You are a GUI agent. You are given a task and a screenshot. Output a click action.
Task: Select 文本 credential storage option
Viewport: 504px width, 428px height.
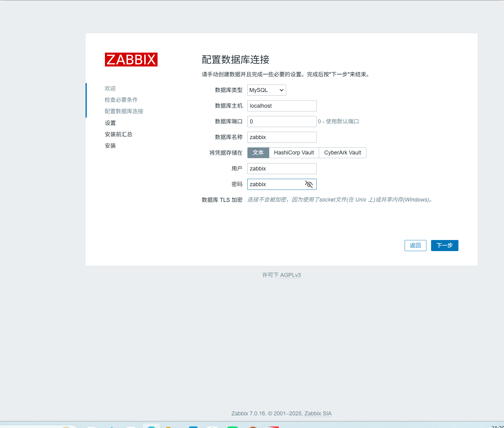[x=258, y=153]
